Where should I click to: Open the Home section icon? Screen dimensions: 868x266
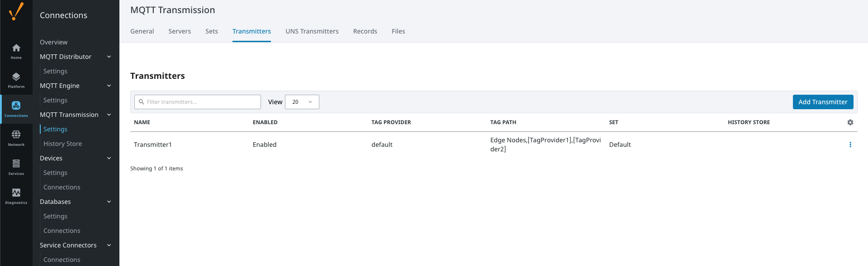click(16, 51)
